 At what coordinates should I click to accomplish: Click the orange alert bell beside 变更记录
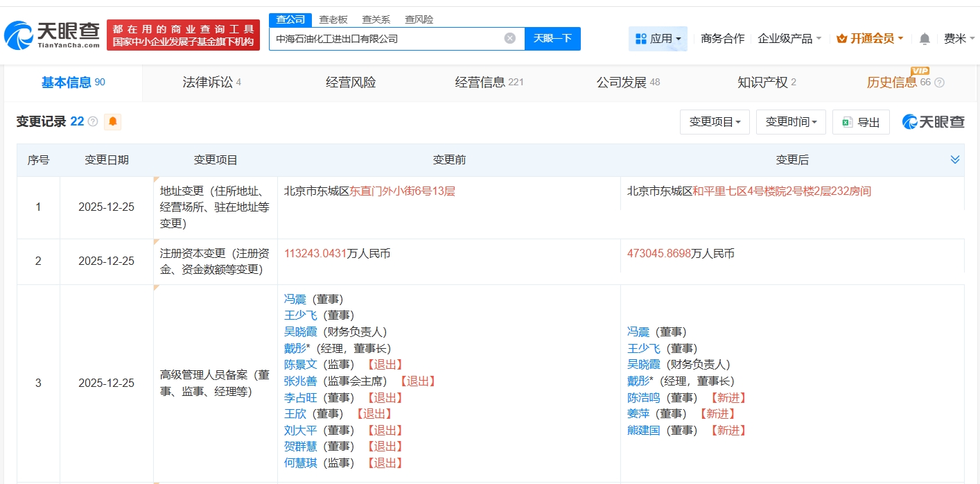[113, 122]
